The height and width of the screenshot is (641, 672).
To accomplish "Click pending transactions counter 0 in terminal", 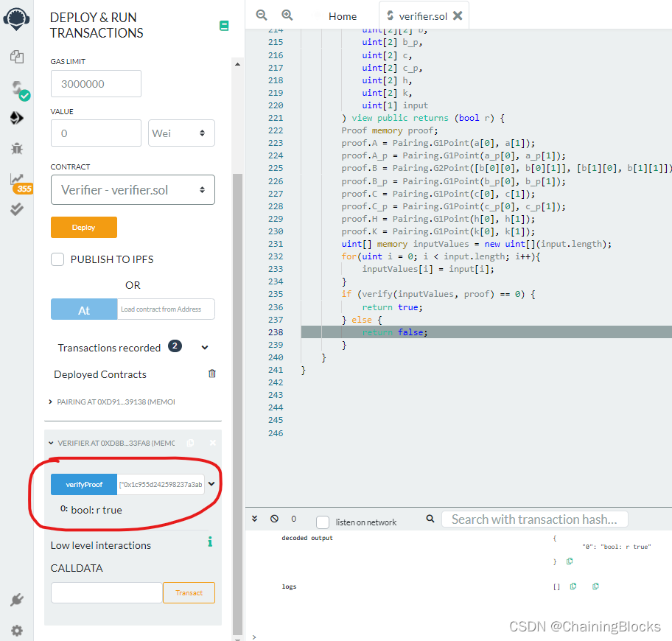I will (293, 519).
